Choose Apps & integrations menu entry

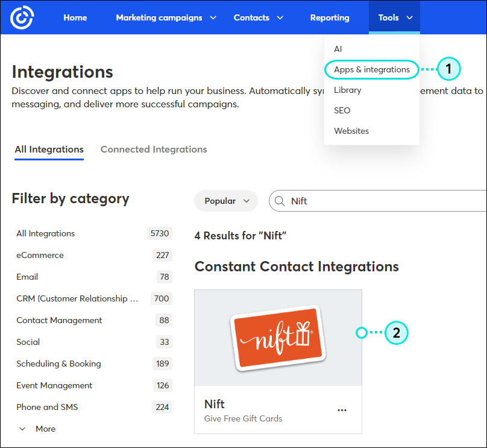click(x=372, y=69)
